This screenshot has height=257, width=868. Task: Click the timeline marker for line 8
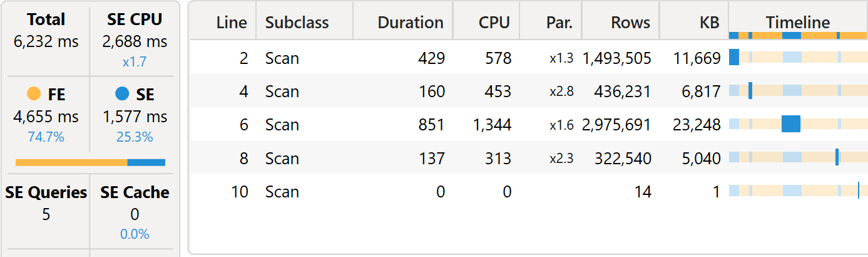(837, 157)
